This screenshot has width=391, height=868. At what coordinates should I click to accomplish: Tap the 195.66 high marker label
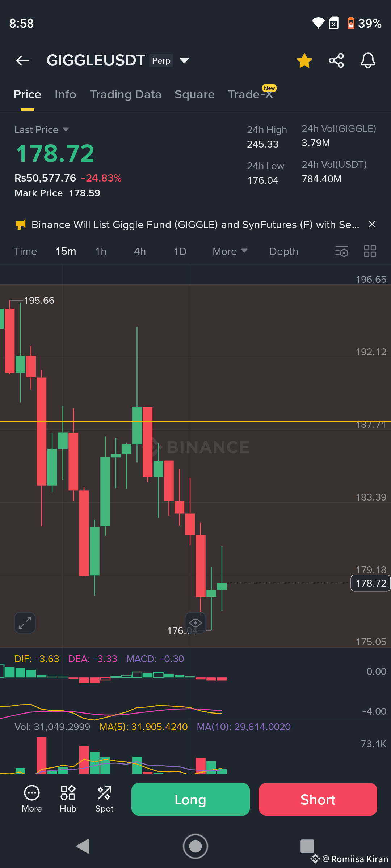[39, 301]
